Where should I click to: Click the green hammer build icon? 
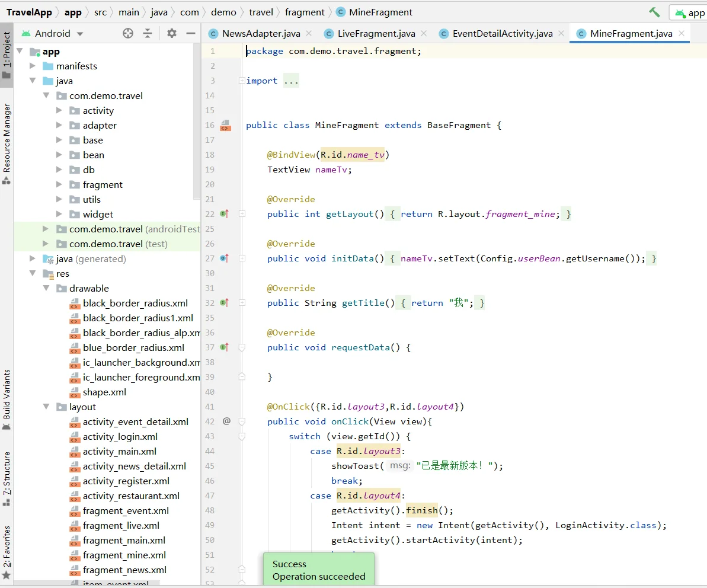pyautogui.click(x=654, y=12)
